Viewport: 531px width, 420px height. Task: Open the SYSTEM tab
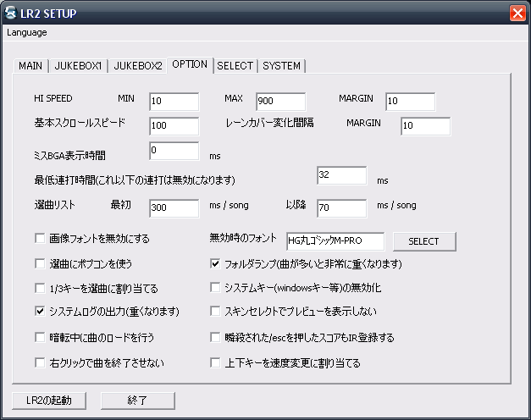(280, 65)
